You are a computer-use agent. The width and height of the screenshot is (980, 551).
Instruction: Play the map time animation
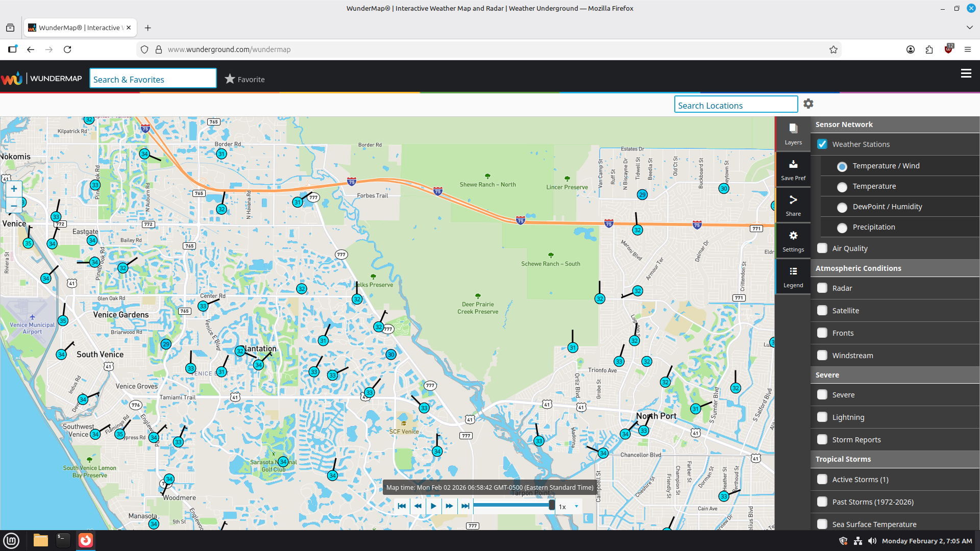coord(433,506)
